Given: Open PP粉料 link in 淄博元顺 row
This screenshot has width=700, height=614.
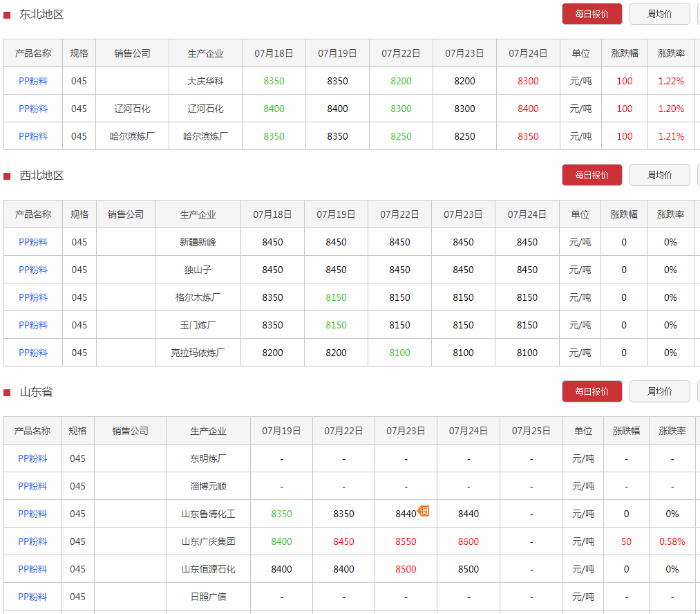Looking at the screenshot, I should pos(32,487).
